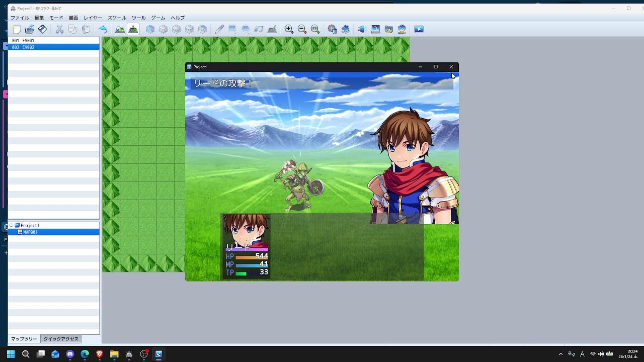Click the Open Project folder icon
Image resolution: width=644 pixels, height=362 pixels.
tap(30, 29)
